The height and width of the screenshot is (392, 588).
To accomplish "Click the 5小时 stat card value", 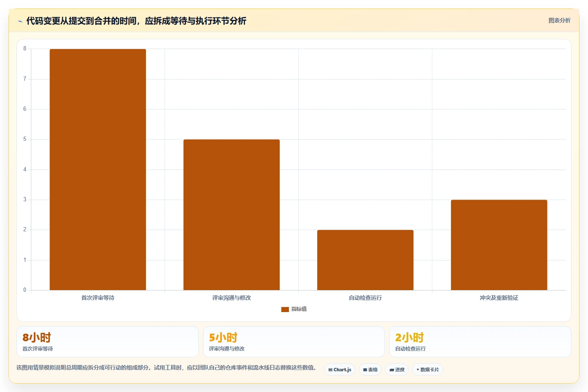I will point(223,337).
